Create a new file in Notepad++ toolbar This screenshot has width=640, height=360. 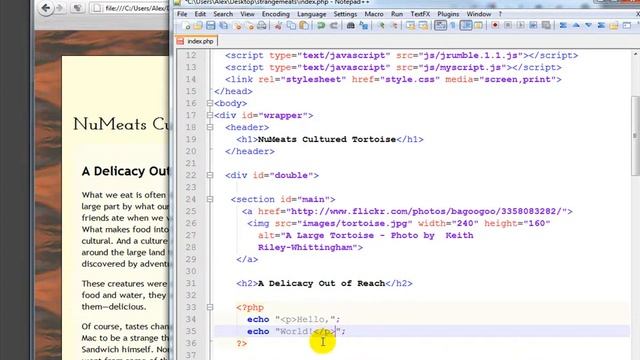point(186,26)
